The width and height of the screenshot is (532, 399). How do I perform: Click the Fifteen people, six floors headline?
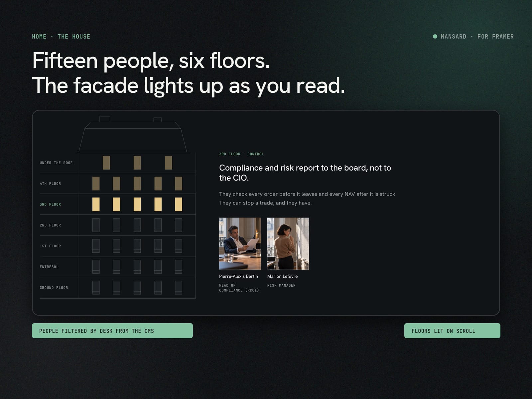(151, 61)
